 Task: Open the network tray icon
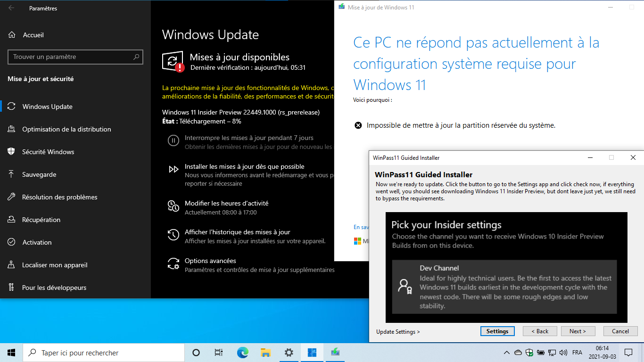click(552, 353)
